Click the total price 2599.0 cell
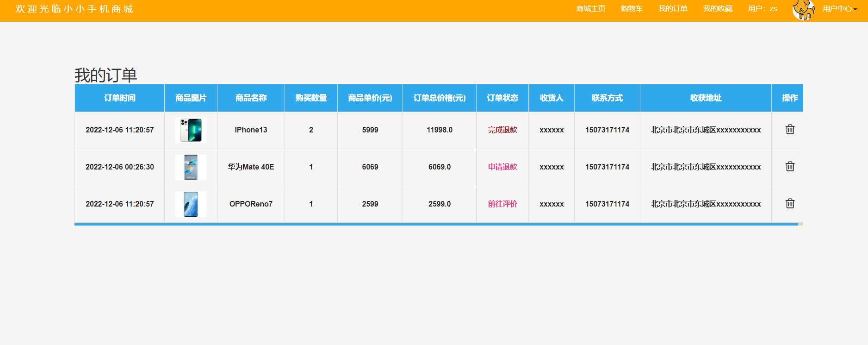This screenshot has height=345, width=868. 440,204
